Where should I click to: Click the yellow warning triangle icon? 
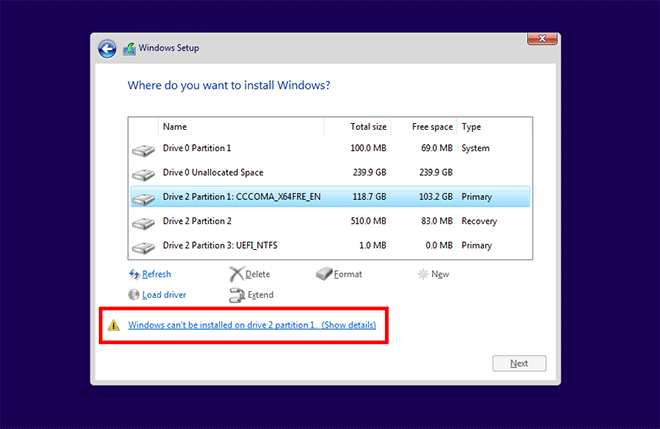coord(114,325)
